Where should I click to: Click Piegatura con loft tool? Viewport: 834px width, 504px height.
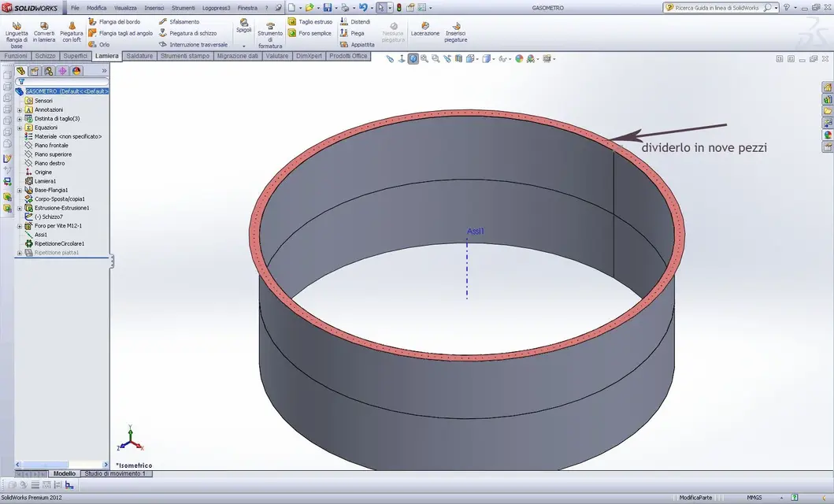[x=72, y=32]
